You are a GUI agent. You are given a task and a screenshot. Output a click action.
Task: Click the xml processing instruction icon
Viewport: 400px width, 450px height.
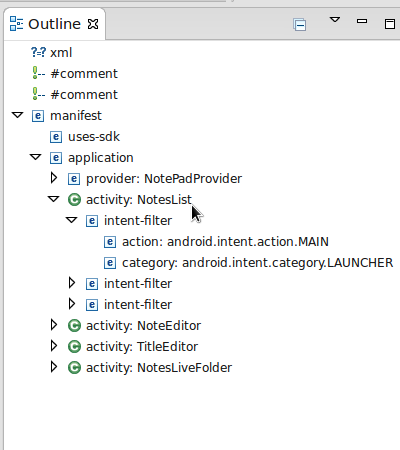[x=38, y=52]
